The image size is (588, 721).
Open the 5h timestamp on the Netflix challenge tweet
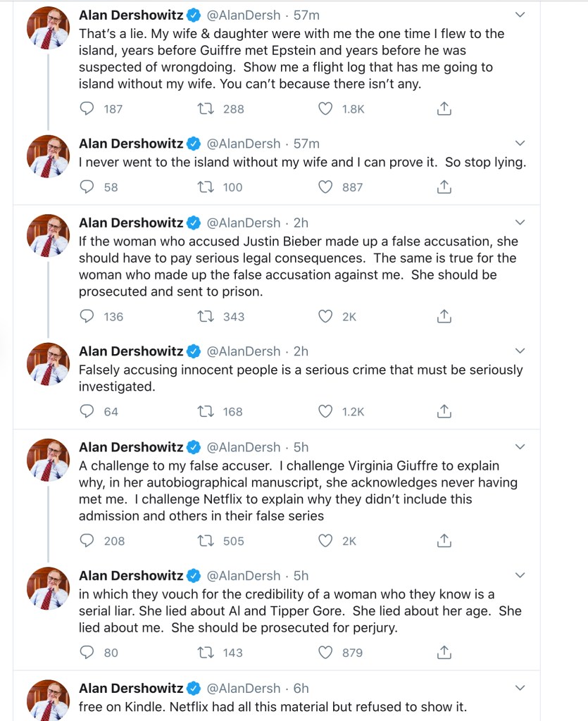[x=301, y=447]
